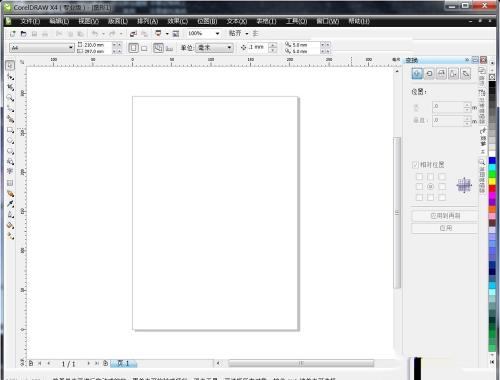Viewport: 500px width, 380px height.
Task: Select the Smart Fill tool in the toolbox
Action: 10,119
